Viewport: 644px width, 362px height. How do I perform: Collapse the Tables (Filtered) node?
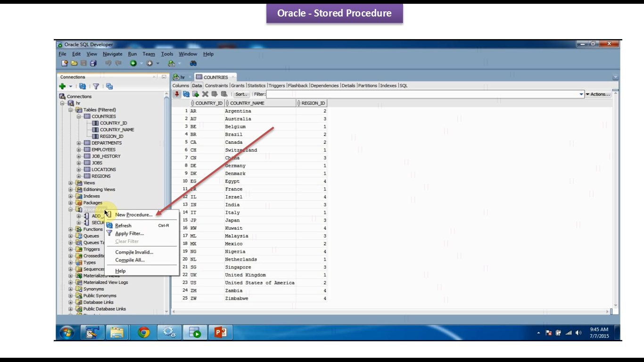tap(70, 110)
